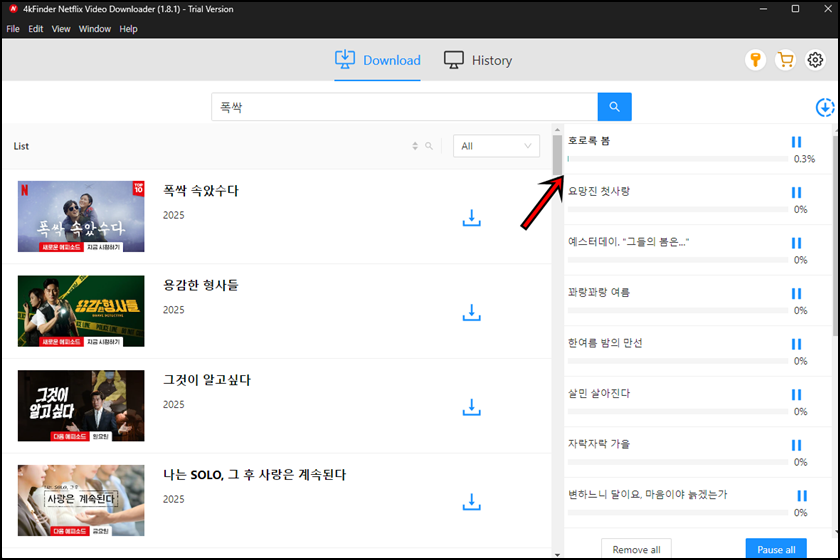This screenshot has width=840, height=560.
Task: Open the settings gear icon
Action: [815, 60]
